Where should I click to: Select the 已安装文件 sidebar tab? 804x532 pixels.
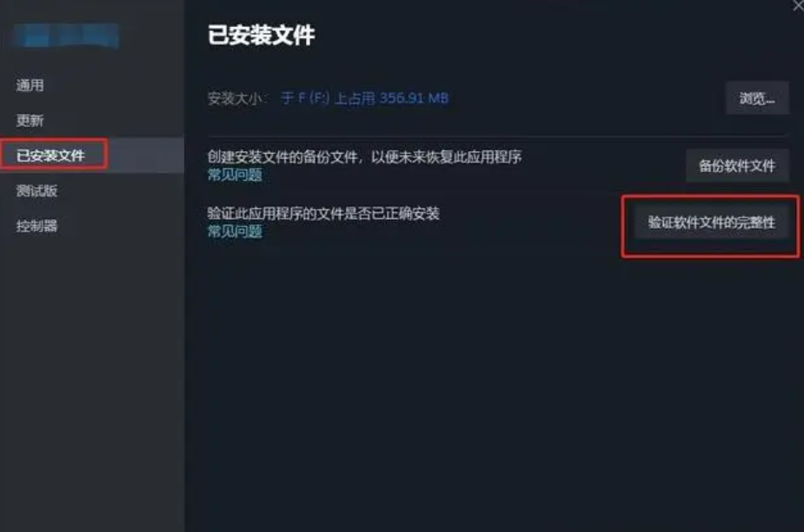50,155
